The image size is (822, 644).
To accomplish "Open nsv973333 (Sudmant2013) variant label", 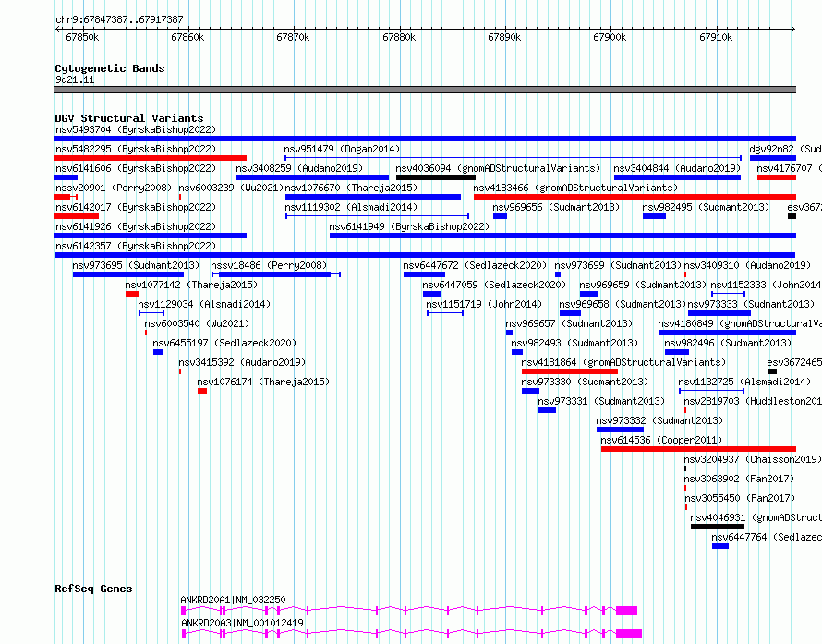I will tap(751, 304).
